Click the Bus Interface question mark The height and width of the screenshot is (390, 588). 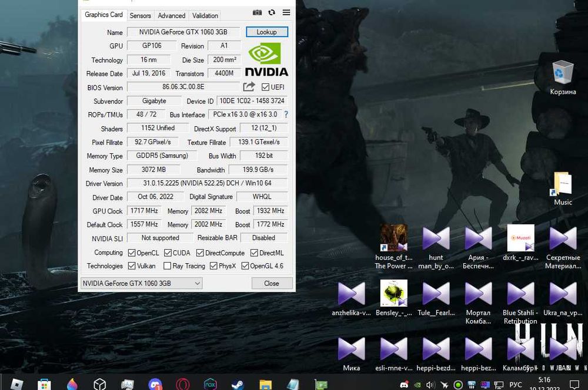(x=286, y=115)
